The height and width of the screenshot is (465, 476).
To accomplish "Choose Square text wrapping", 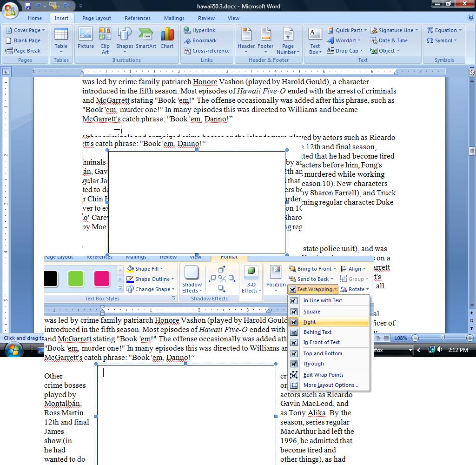I will [329, 312].
